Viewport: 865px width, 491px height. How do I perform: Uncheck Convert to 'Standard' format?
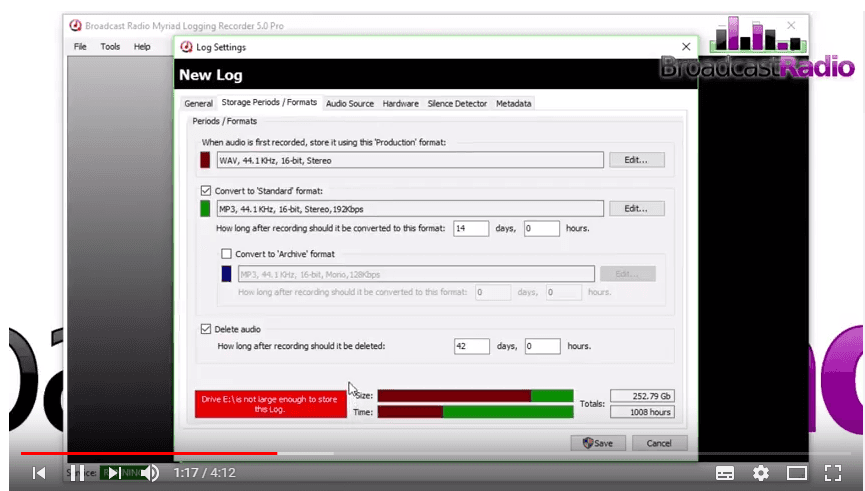point(206,191)
